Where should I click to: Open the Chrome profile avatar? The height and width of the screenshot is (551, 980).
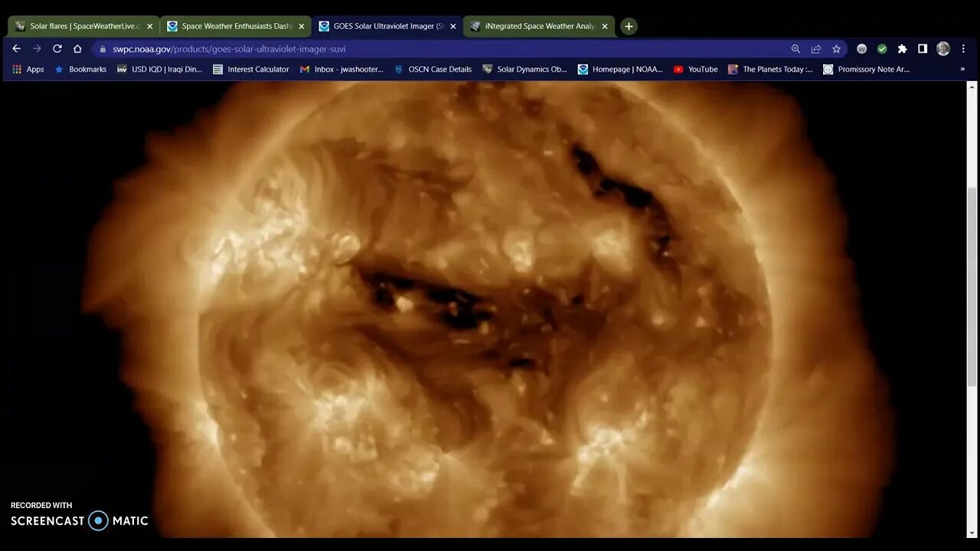click(x=943, y=48)
